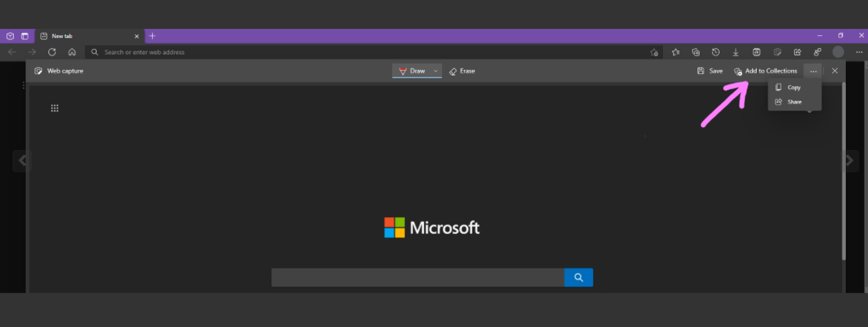Screen dimensions: 868x327
Task: Go forward with the Forward arrow
Action: click(x=32, y=52)
